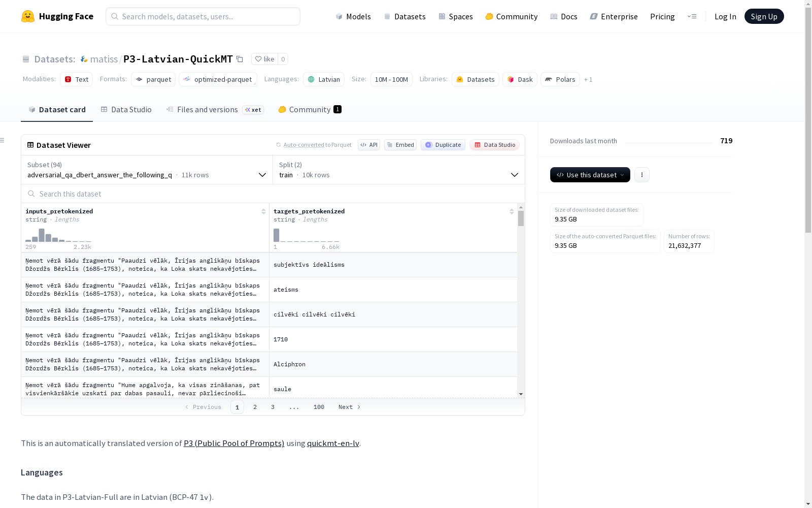812x508 pixels.
Task: Click current page 1 button
Action: (x=237, y=407)
